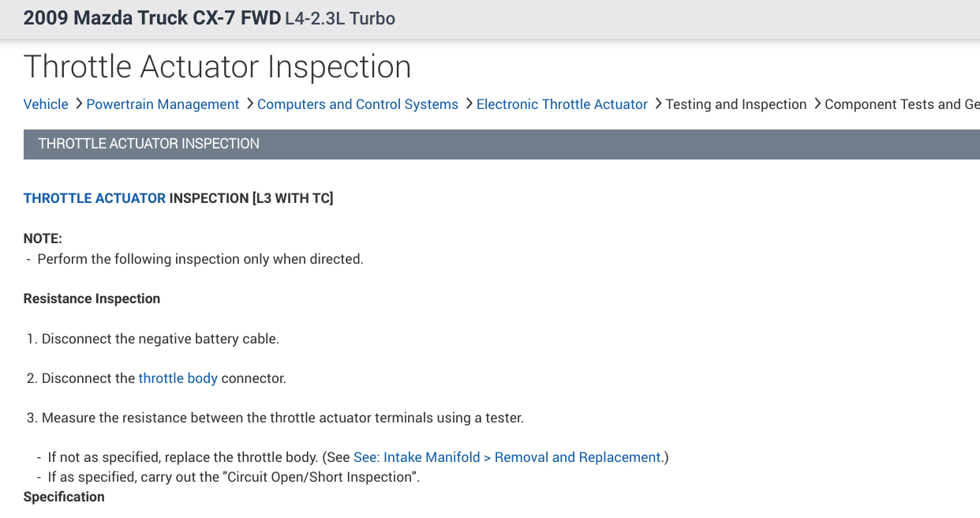Go to Powertrain Management breadcrumb
This screenshot has height=518, width=980.
[163, 104]
